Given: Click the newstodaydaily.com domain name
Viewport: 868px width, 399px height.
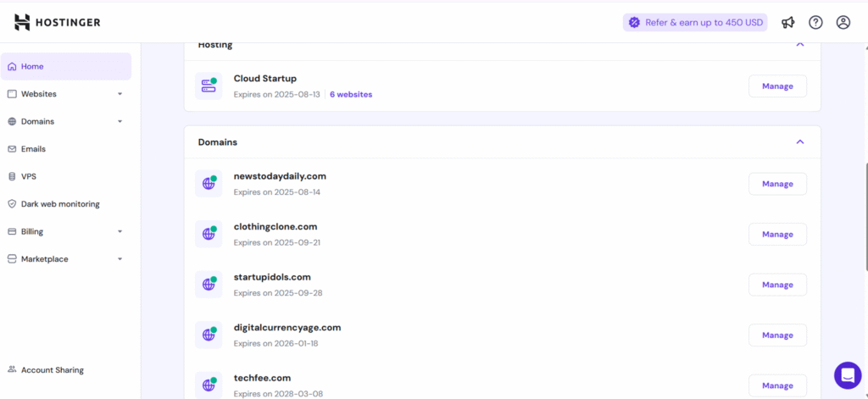Looking at the screenshot, I should 280,176.
